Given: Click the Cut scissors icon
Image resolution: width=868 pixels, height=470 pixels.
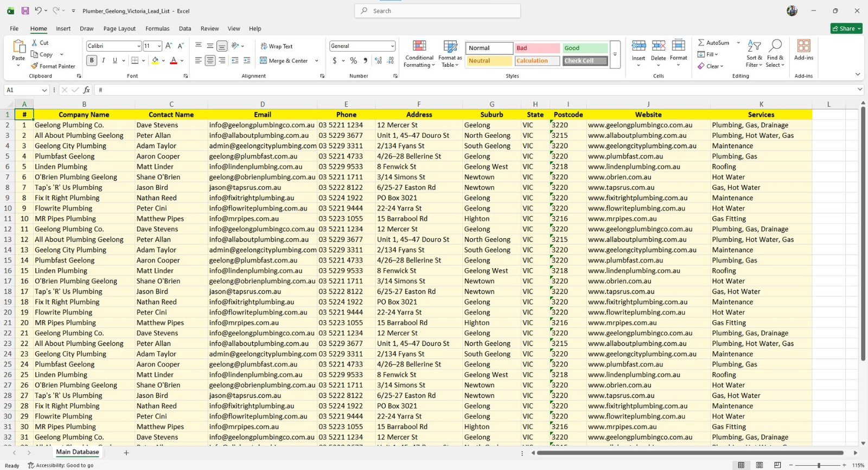Looking at the screenshot, I should 35,42.
